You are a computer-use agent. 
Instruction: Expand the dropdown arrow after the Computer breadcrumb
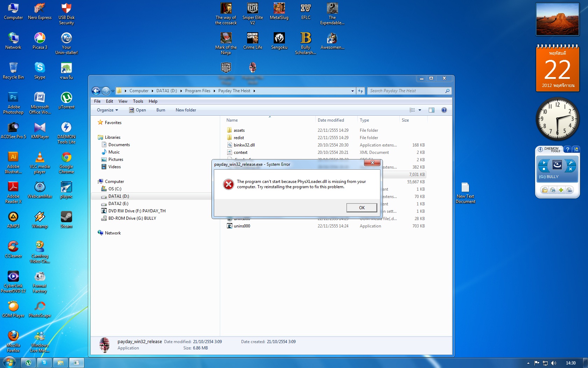152,91
